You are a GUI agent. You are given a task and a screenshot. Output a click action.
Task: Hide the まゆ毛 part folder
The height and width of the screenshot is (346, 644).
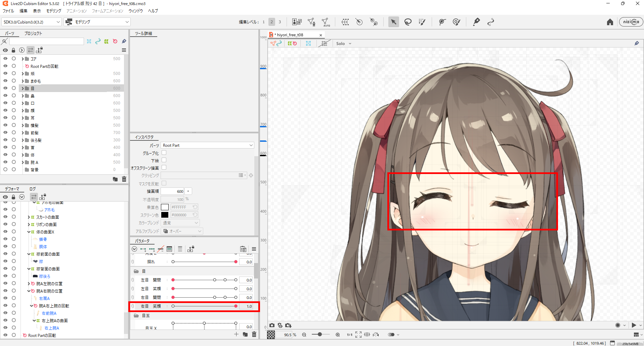click(5, 81)
